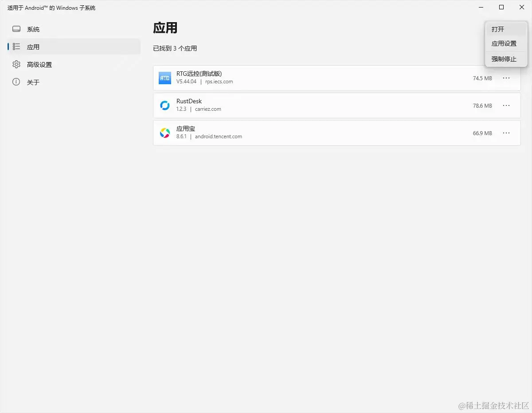The height and width of the screenshot is (413, 532).
Task: Click the android.tencent.com package text
Action: [x=219, y=136]
